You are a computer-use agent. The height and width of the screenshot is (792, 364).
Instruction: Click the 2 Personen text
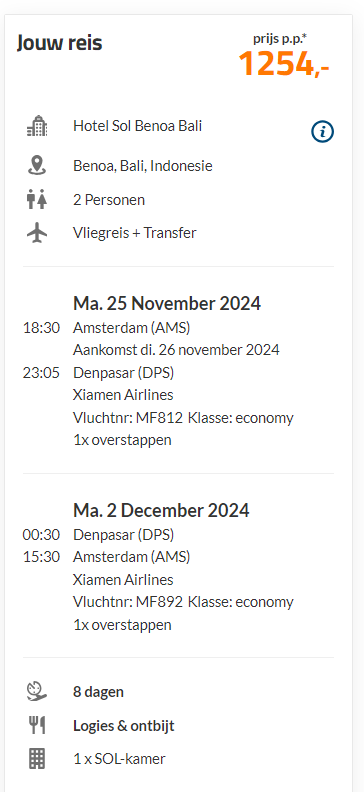(x=109, y=200)
